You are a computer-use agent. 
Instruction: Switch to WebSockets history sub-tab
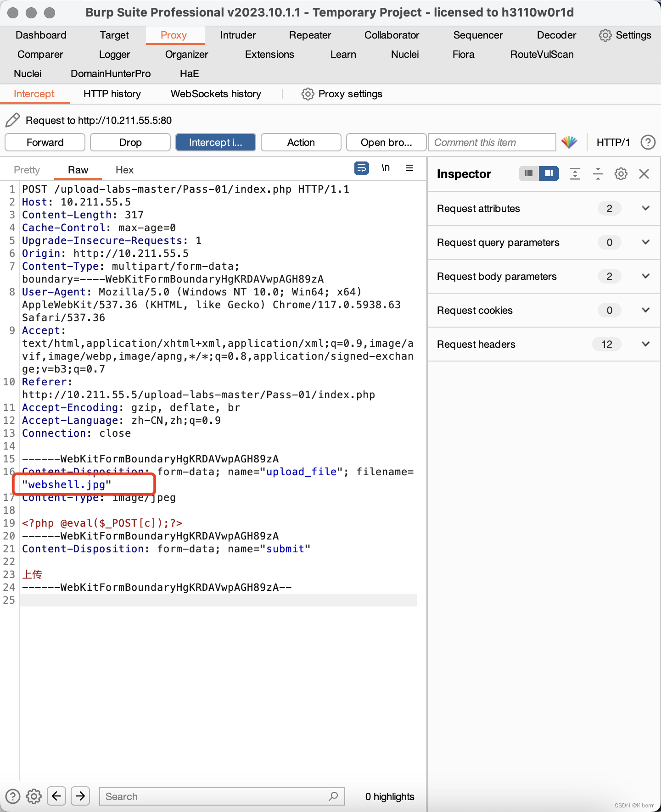216,94
